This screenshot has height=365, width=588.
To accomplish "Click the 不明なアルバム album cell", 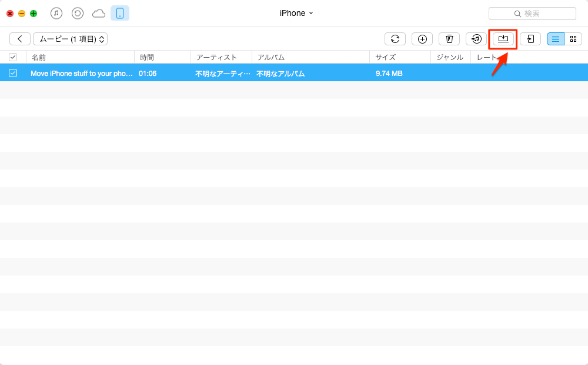I will tap(280, 74).
